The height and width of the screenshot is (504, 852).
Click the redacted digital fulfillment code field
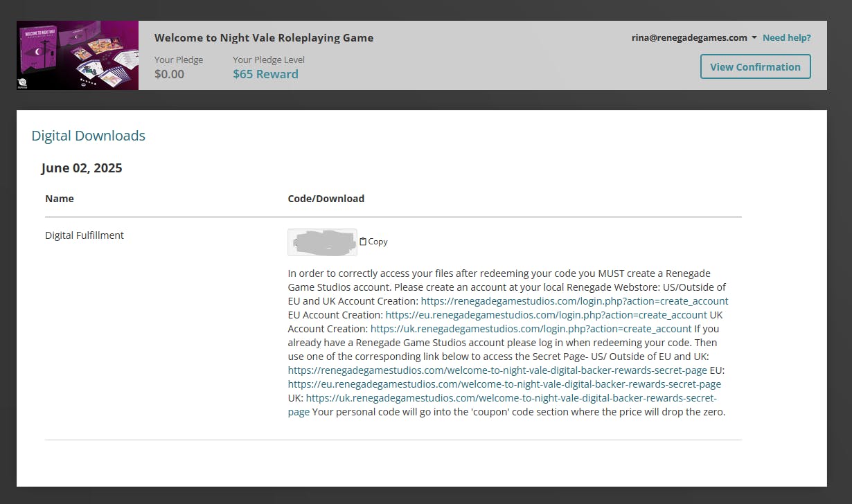pyautogui.click(x=322, y=242)
